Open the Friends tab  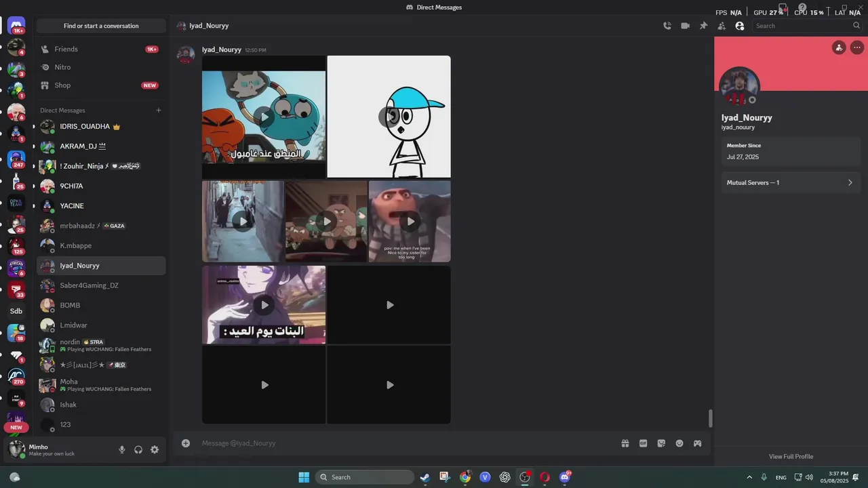(x=101, y=49)
